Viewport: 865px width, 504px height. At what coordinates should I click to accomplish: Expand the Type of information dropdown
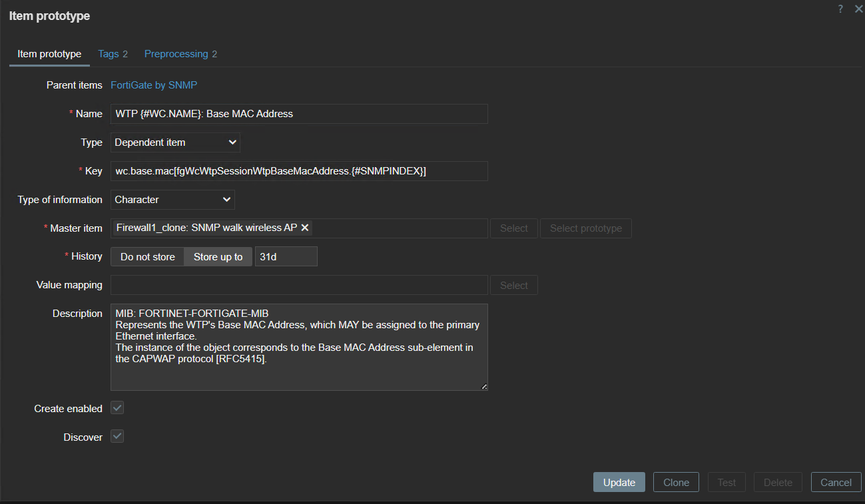(x=172, y=200)
